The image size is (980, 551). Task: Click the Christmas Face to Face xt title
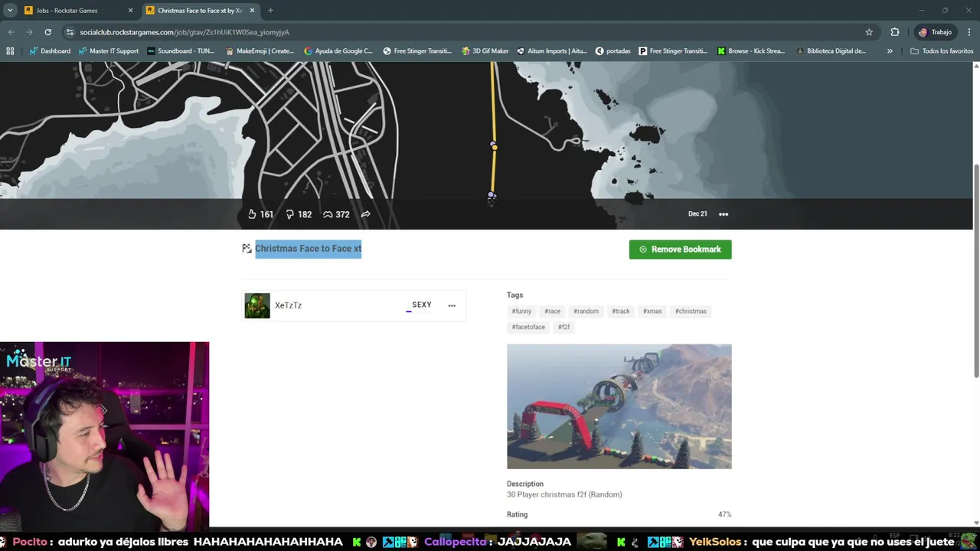pyautogui.click(x=308, y=249)
